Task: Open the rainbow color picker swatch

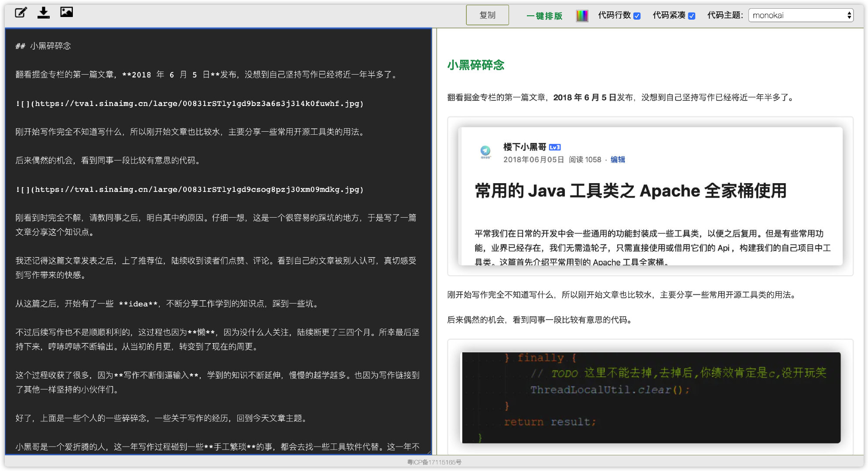Action: [x=582, y=16]
